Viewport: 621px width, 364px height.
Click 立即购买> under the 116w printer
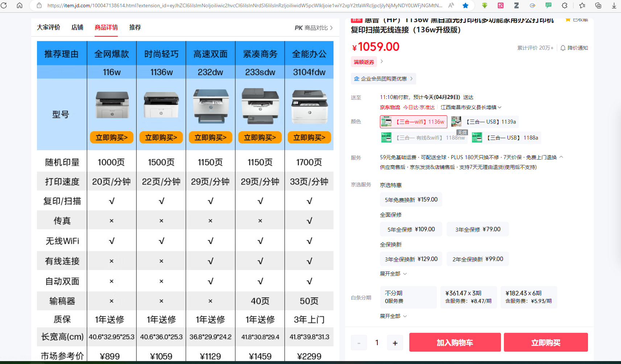(112, 137)
